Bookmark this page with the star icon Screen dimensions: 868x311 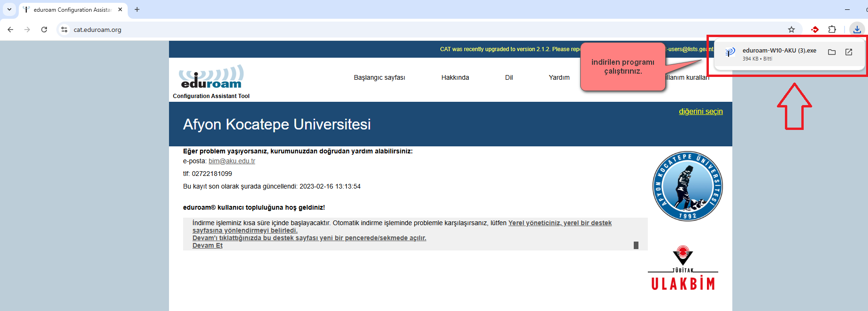click(791, 30)
